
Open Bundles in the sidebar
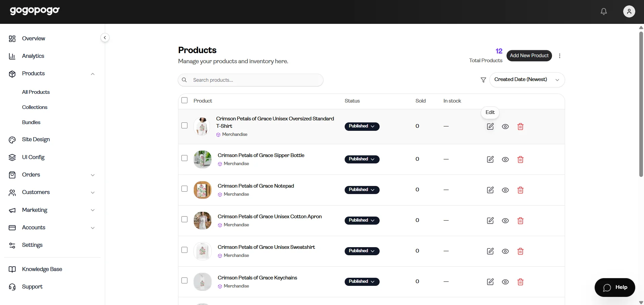pyautogui.click(x=31, y=122)
